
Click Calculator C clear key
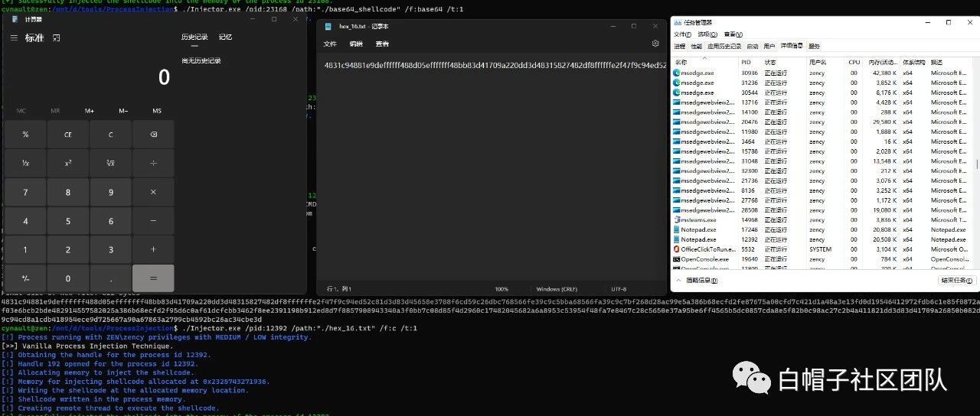pos(110,135)
